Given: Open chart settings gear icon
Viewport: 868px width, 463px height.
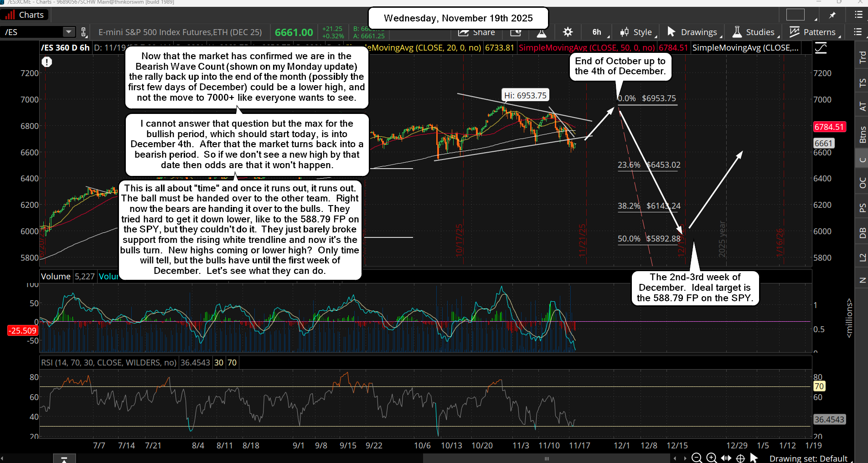Looking at the screenshot, I should click(568, 32).
